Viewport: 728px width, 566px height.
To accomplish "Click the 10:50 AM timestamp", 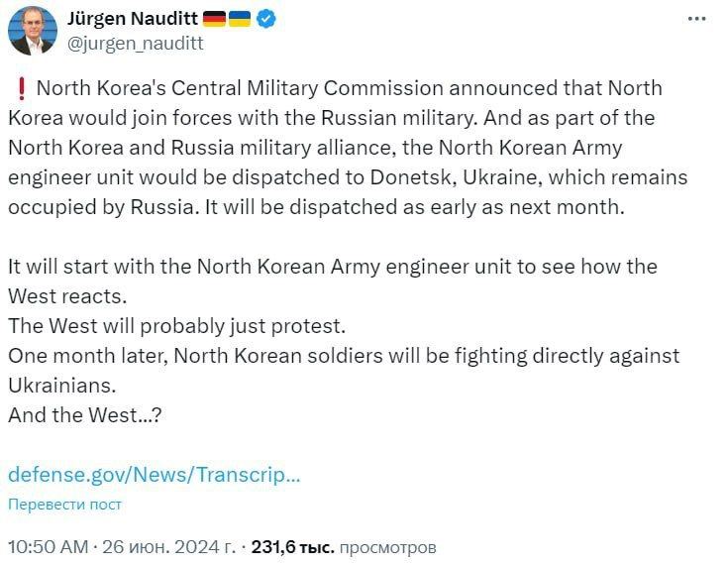I will [46, 546].
